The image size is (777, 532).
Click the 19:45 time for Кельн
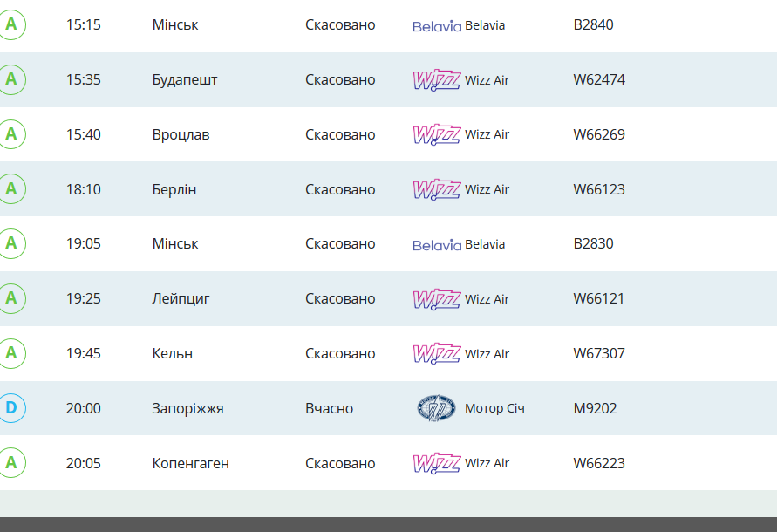click(x=83, y=353)
